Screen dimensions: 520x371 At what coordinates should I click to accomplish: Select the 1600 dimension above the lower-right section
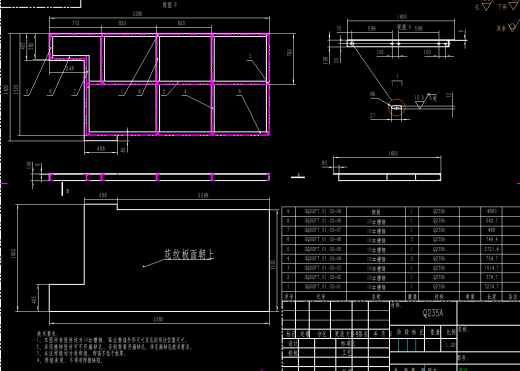point(393,154)
